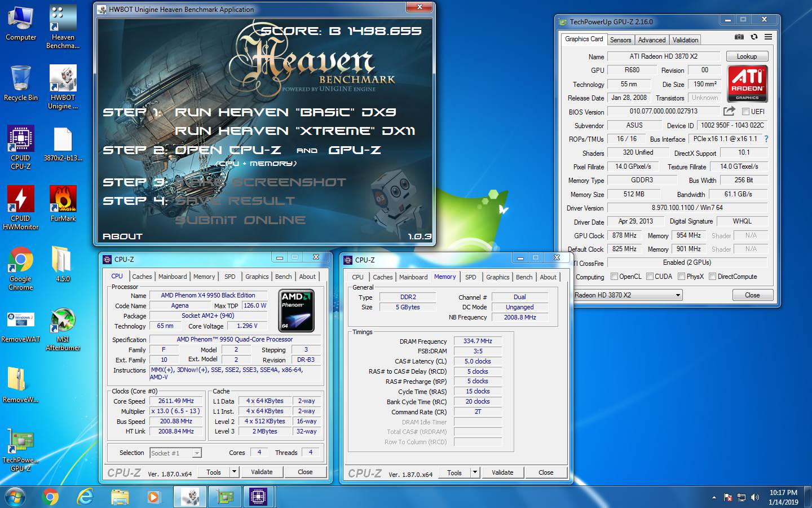
Task: Click the Name field showing ATI Radeon HD 3870 X2
Action: tap(663, 56)
